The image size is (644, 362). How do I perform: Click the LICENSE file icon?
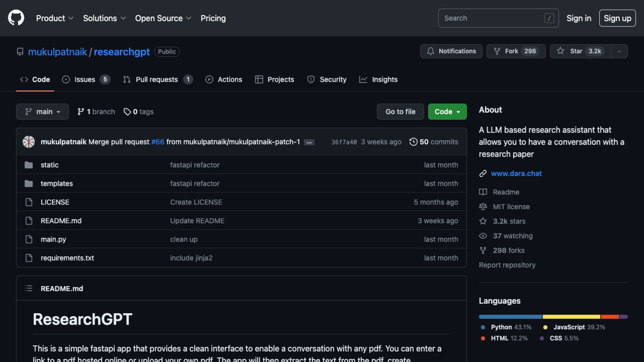[x=29, y=202]
